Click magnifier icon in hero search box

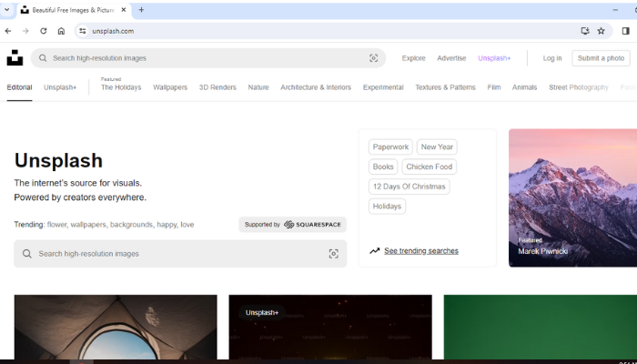[x=26, y=254]
